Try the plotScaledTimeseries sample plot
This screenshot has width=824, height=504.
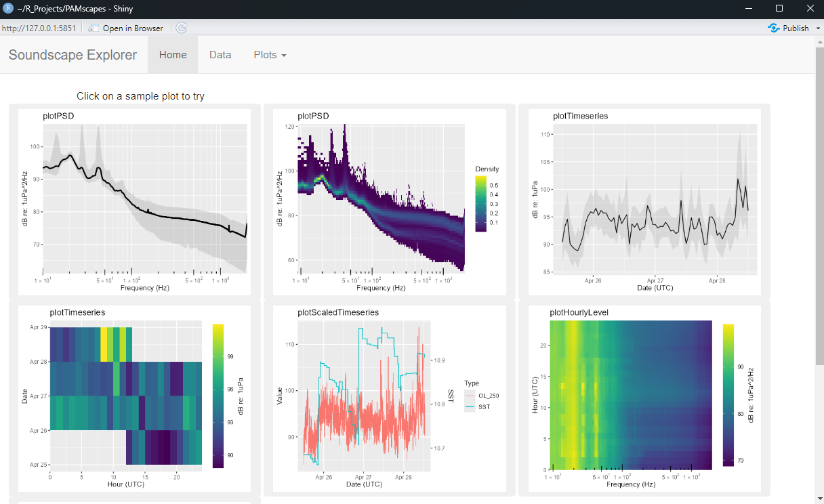384,398
